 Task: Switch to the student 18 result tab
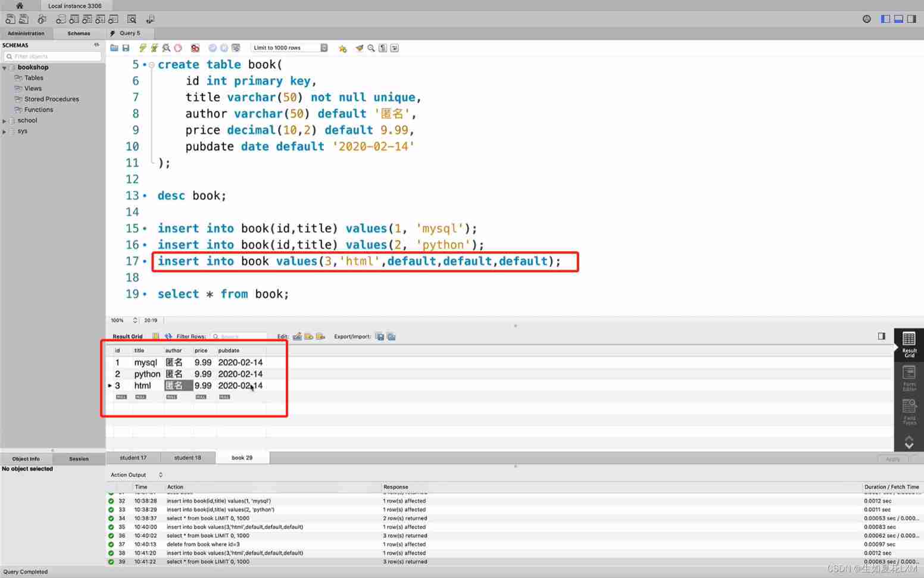188,458
